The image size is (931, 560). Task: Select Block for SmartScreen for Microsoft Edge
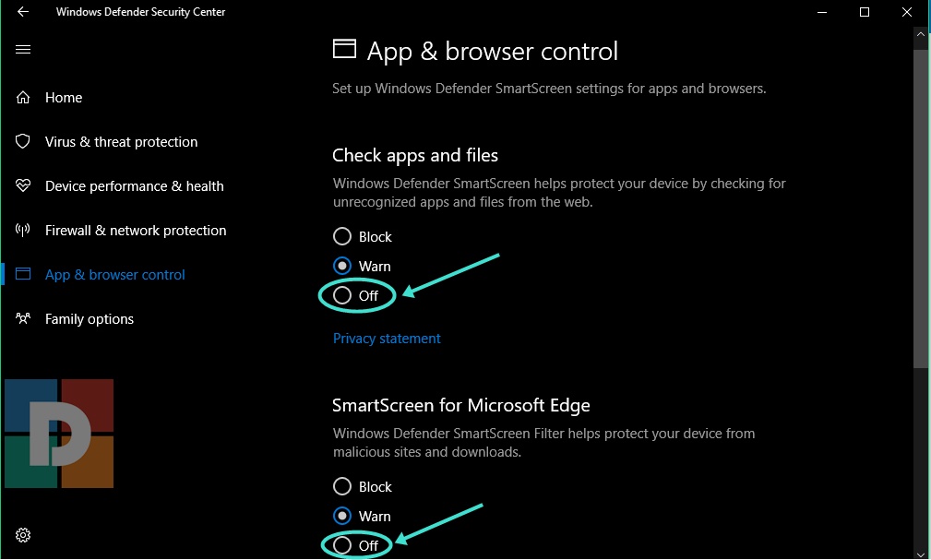[x=342, y=487]
